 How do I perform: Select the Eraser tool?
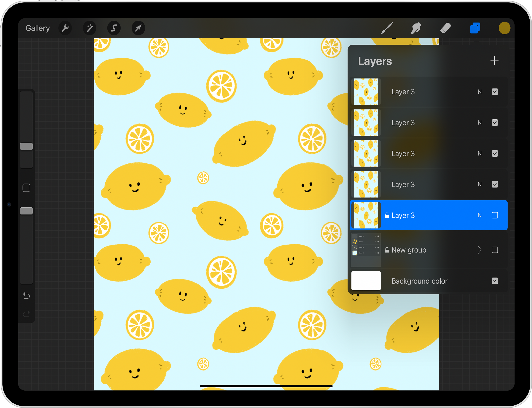pyautogui.click(x=446, y=28)
